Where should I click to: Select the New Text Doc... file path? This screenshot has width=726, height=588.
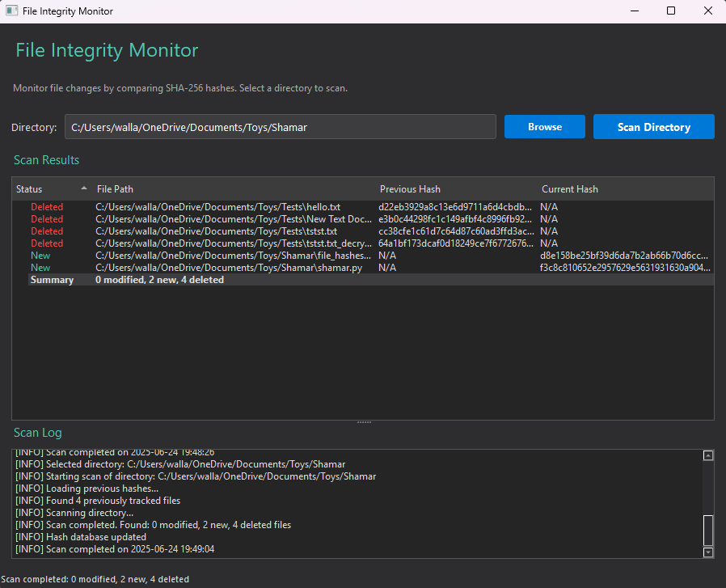point(234,218)
